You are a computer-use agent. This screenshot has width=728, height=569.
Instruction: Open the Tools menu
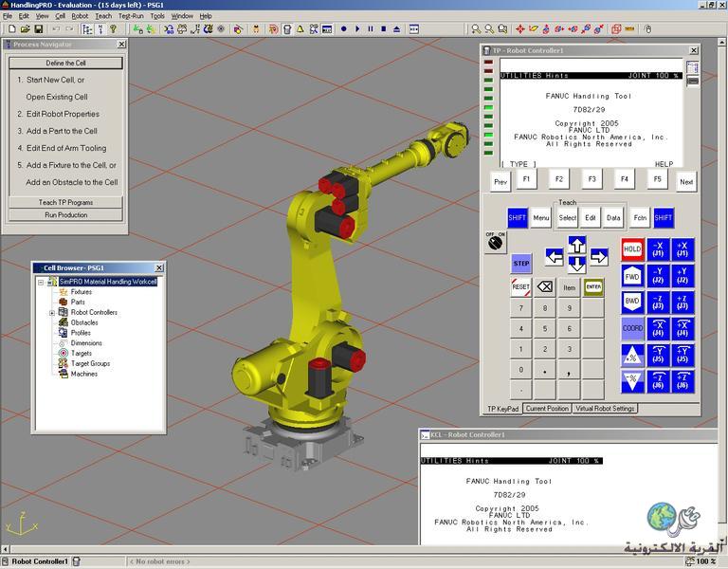click(x=157, y=16)
